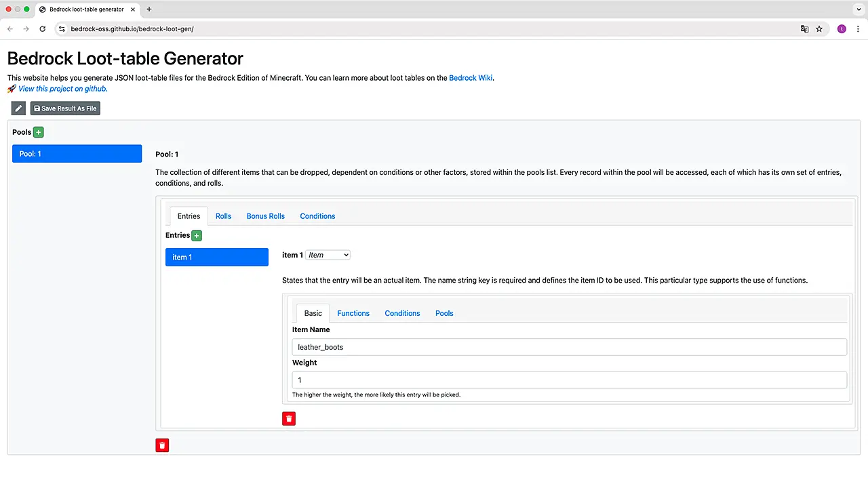
Task: Bookmark this page with star icon
Action: coord(819,29)
